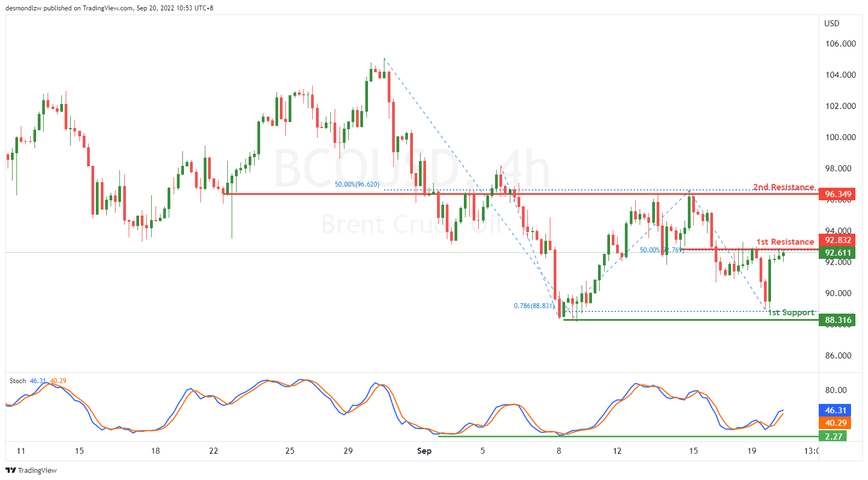Click the Sep date on time axis

424,451
